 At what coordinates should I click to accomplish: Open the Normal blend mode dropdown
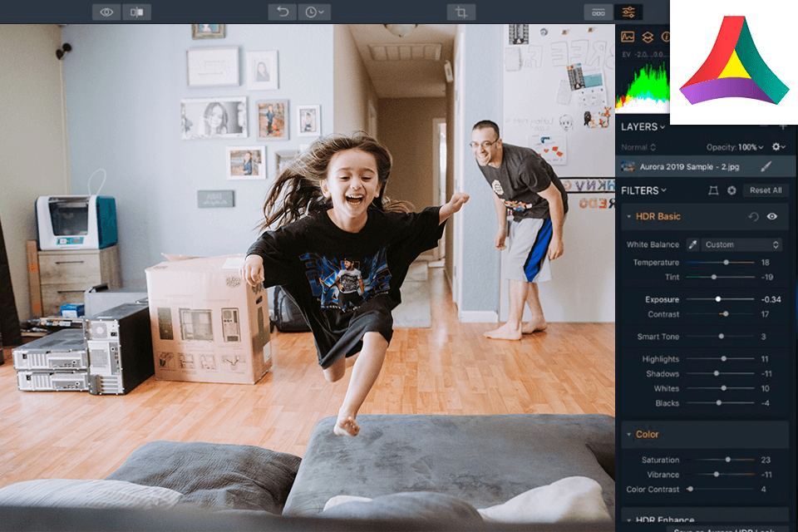pyautogui.click(x=638, y=147)
